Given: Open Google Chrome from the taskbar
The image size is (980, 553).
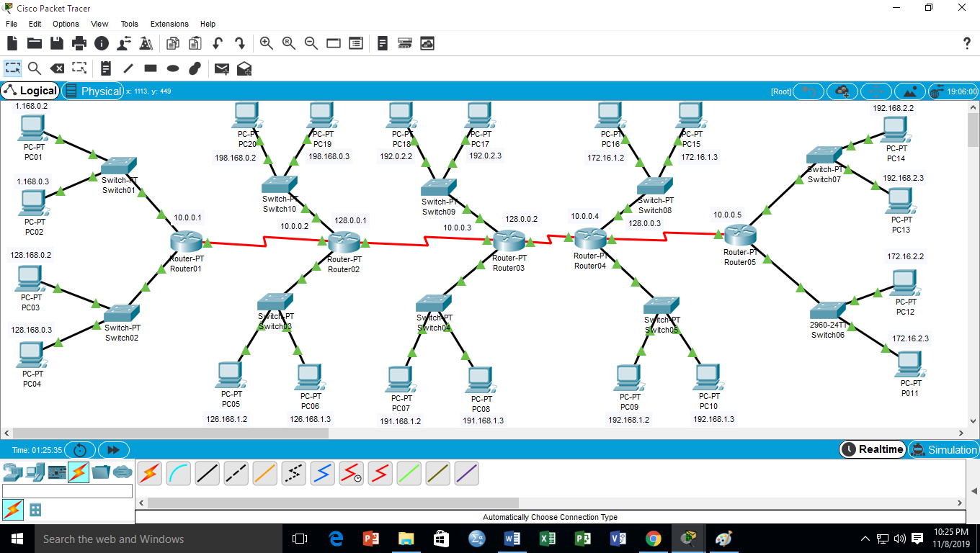Looking at the screenshot, I should [x=654, y=539].
